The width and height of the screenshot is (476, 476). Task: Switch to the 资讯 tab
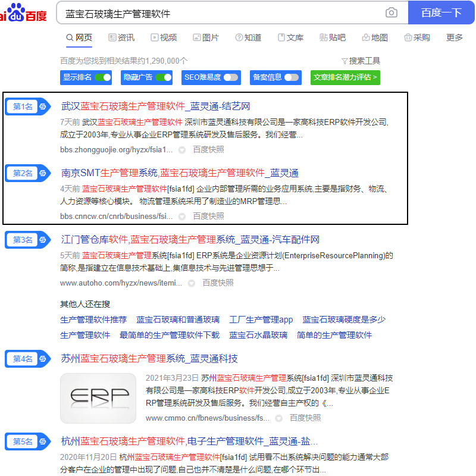(x=121, y=37)
